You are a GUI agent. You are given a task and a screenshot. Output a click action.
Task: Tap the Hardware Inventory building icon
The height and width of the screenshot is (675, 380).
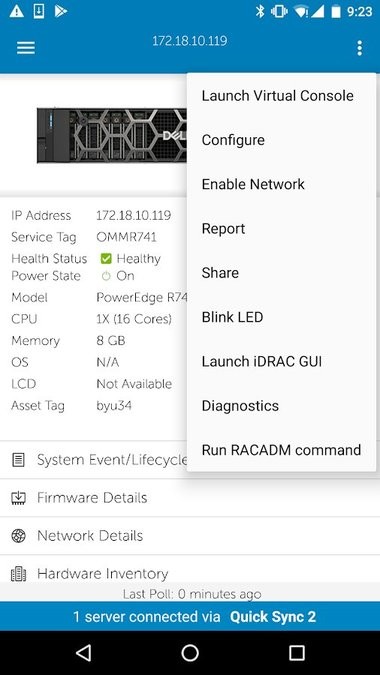pos(19,574)
